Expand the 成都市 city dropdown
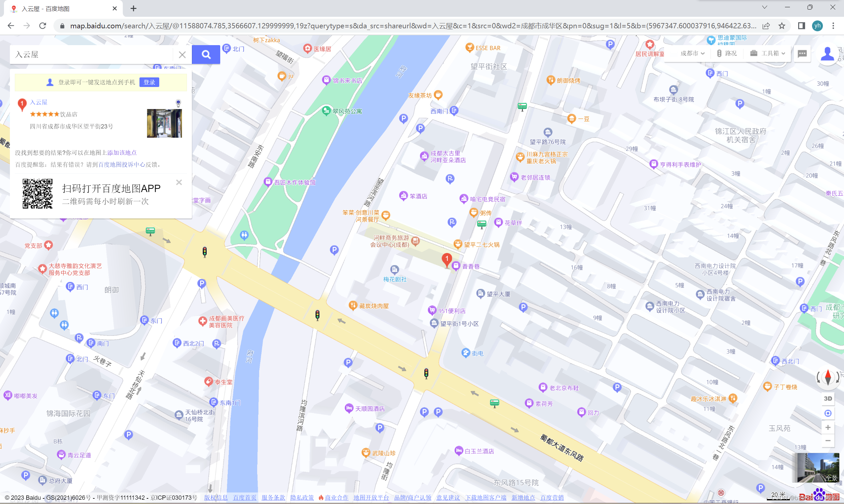844x504 pixels. click(692, 53)
